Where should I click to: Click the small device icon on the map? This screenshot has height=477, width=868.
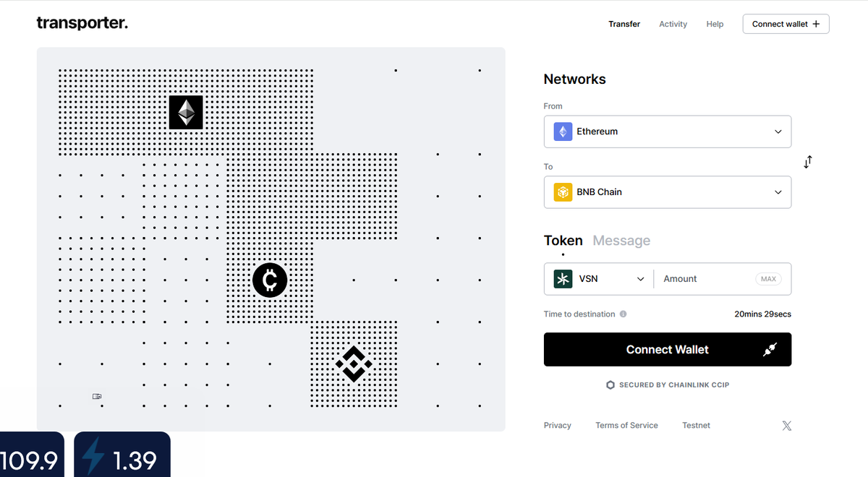pos(97,396)
